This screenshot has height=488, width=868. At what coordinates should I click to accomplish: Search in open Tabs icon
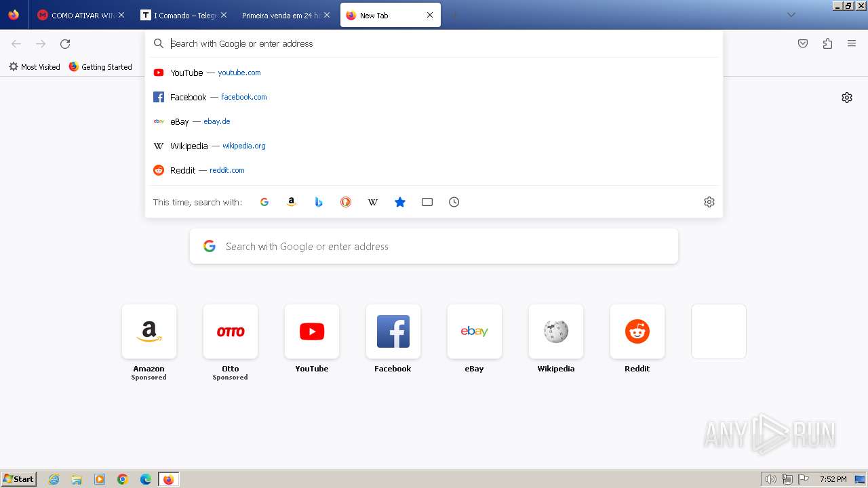(x=427, y=202)
